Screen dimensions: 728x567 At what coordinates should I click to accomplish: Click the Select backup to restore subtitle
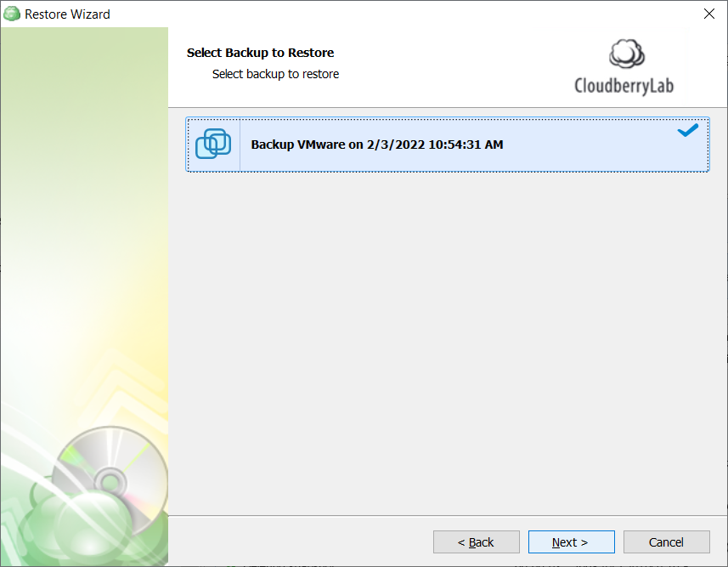tap(275, 74)
